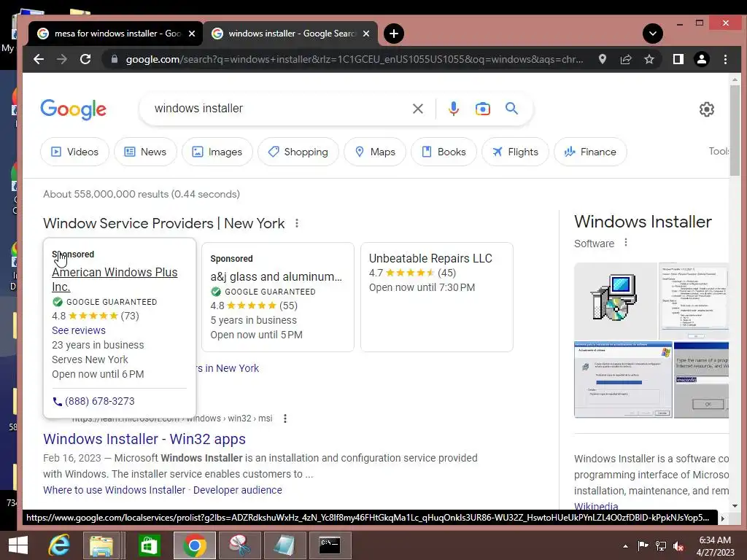Open more options beside Software label
The image size is (747, 560).
coord(625,243)
